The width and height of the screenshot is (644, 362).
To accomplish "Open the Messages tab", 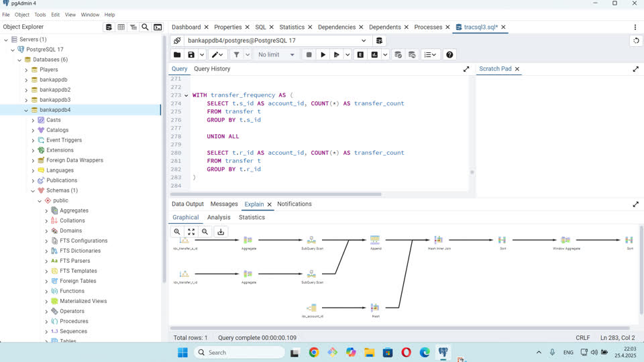I will [224, 204].
